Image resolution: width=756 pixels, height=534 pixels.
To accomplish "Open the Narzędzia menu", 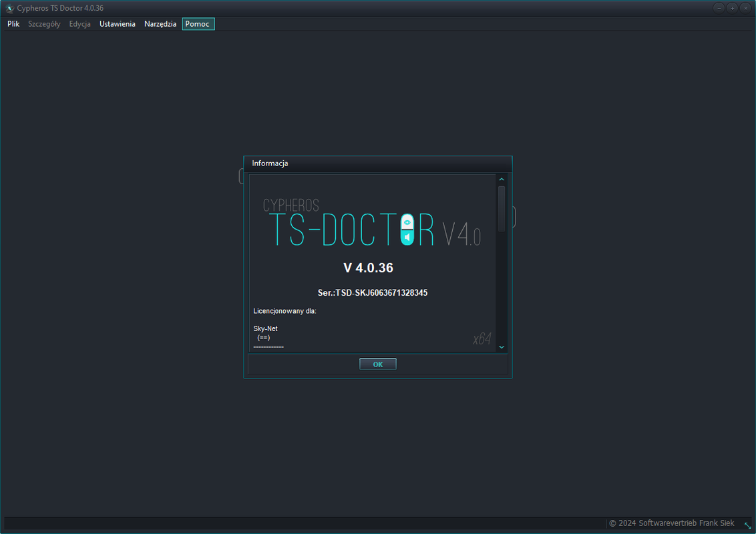I will 160,23.
